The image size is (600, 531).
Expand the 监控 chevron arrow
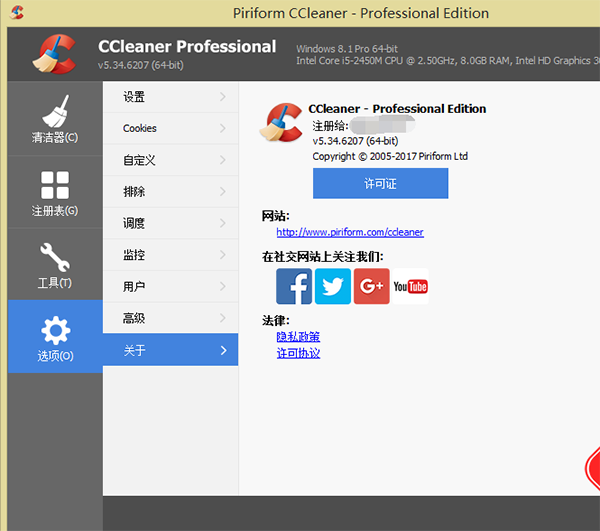pyautogui.click(x=222, y=255)
